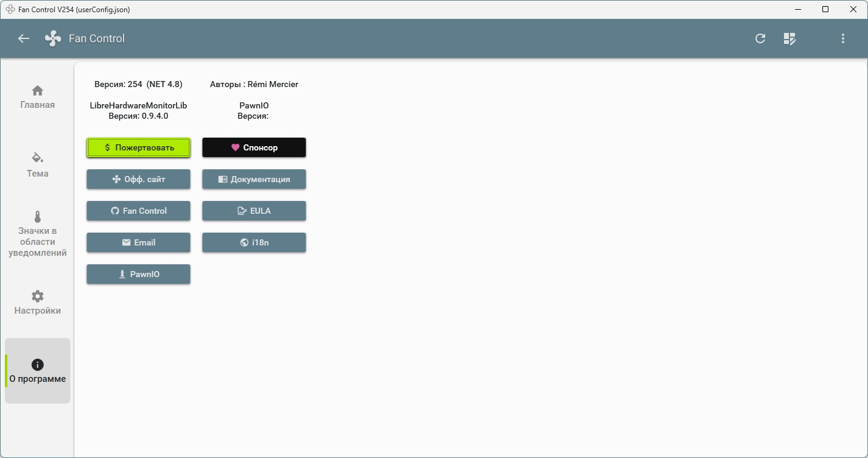Viewport: 868px width, 458px height.
Task: Go to the Настройки tab
Action: click(x=38, y=303)
